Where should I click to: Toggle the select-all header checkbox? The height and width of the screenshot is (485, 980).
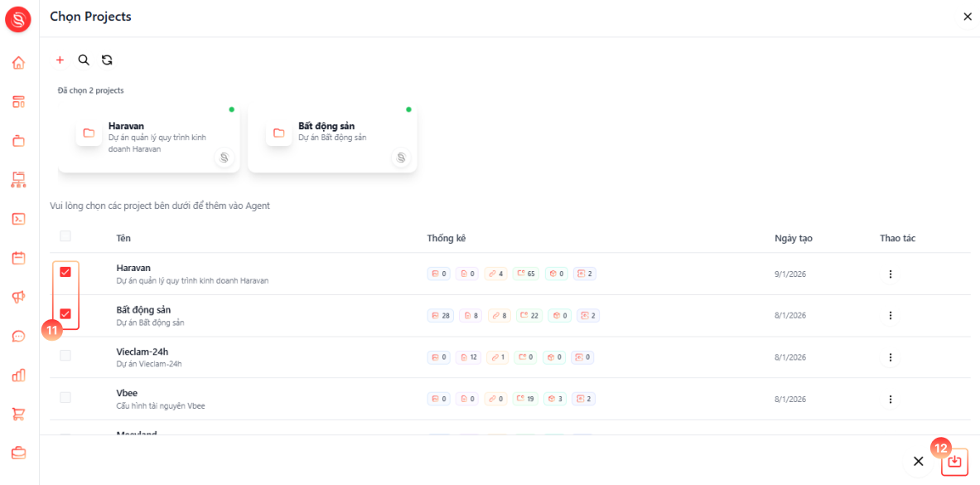pyautogui.click(x=65, y=236)
